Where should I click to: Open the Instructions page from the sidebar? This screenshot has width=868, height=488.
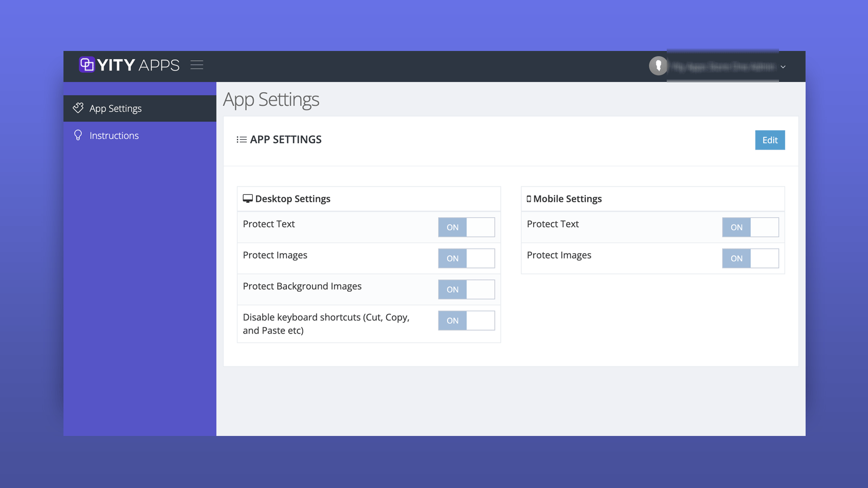(x=114, y=135)
